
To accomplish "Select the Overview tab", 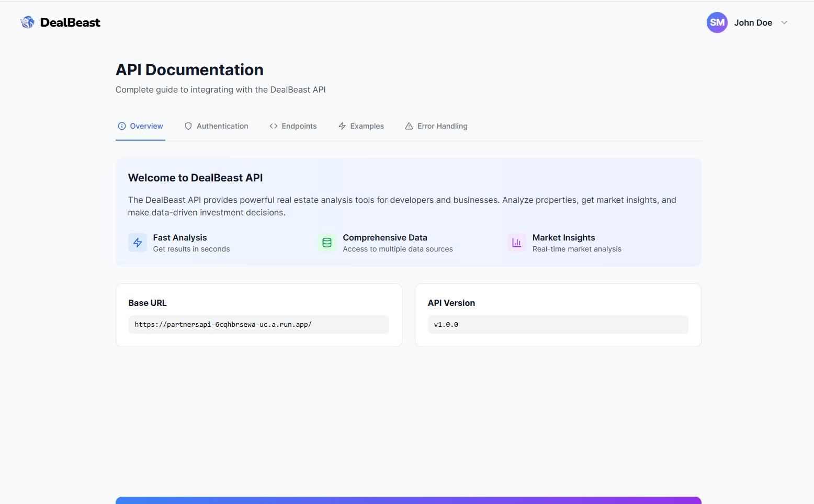I will pyautogui.click(x=146, y=126).
